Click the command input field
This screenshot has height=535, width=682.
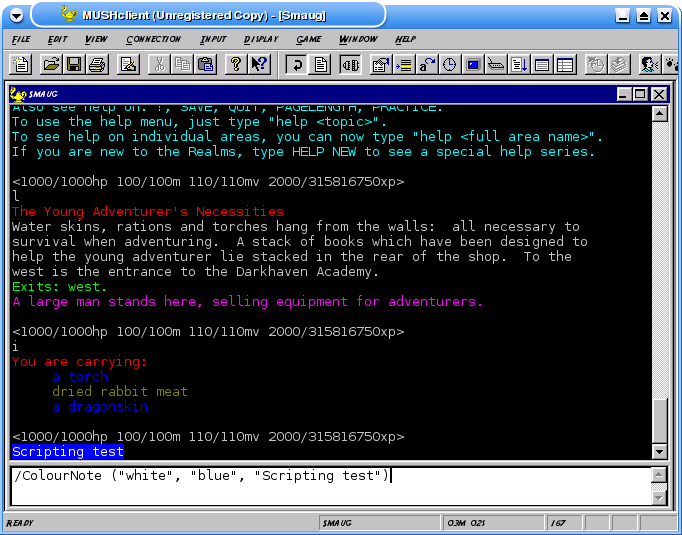pyautogui.click(x=330, y=486)
